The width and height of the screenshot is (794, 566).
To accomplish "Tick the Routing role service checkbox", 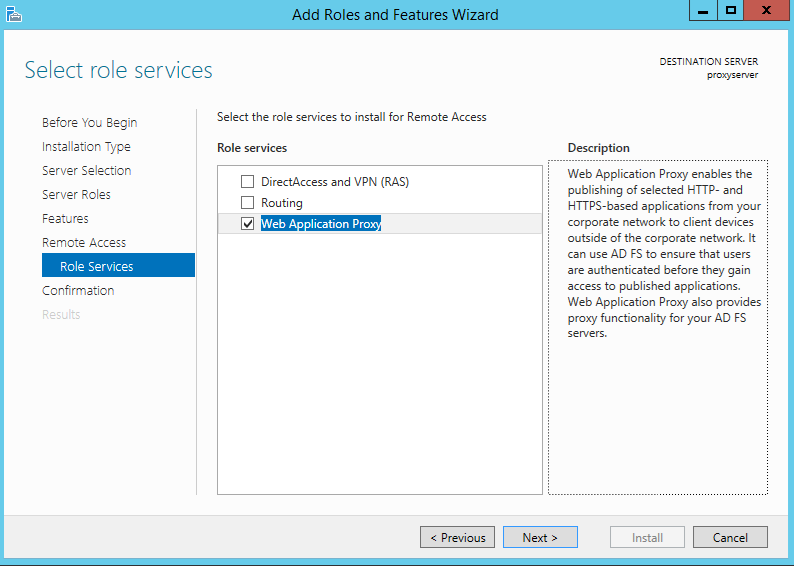I will click(247, 203).
